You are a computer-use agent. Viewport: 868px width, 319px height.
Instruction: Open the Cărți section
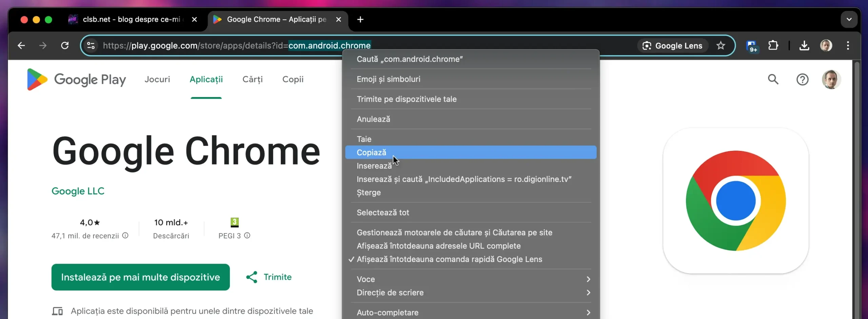pyautogui.click(x=253, y=79)
